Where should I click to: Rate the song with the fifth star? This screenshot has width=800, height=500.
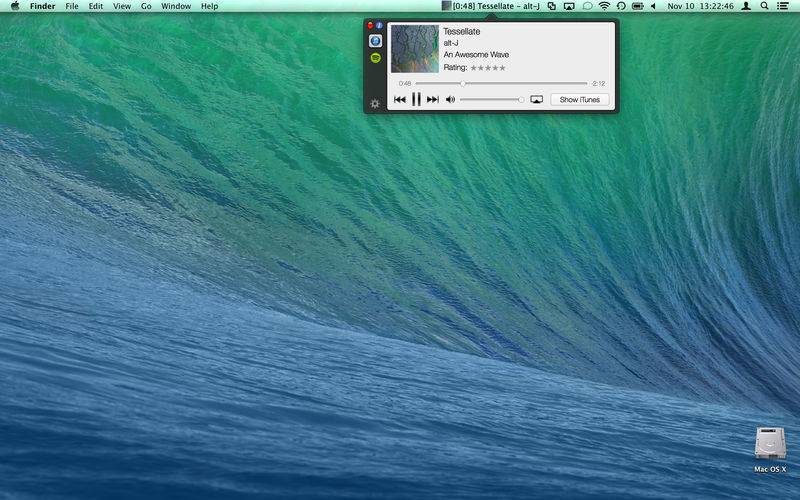502,68
